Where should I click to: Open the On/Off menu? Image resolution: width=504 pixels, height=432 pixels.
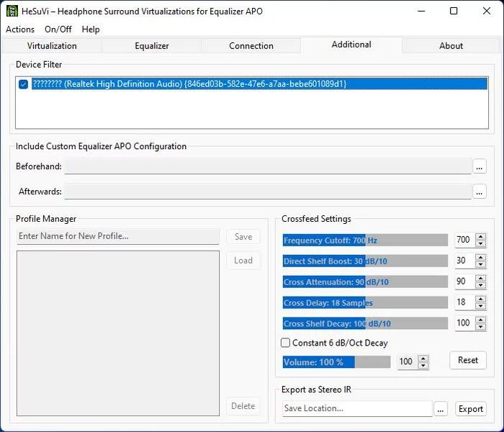(x=58, y=30)
